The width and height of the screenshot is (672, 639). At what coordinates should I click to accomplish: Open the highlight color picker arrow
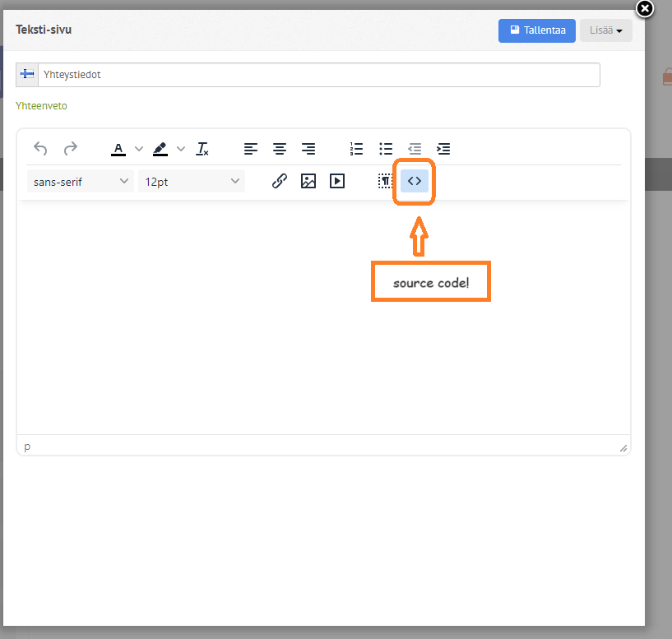coord(181,149)
